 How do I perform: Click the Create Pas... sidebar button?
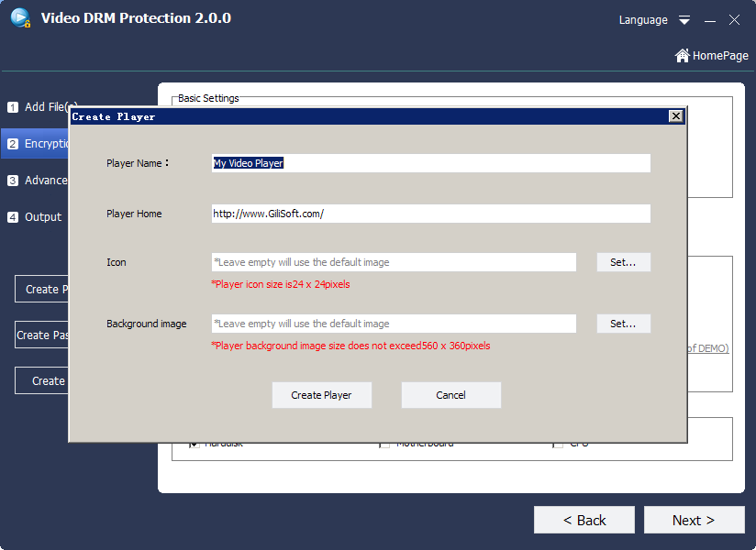click(x=42, y=335)
